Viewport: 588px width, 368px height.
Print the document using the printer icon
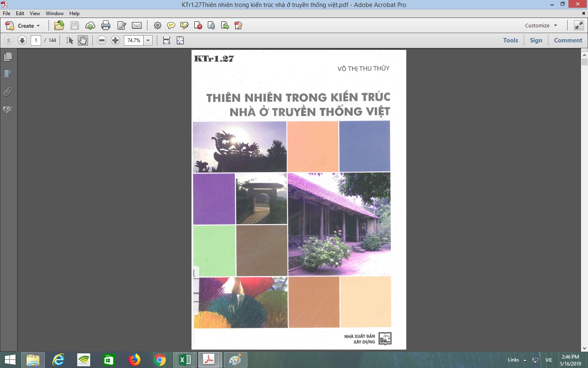[106, 26]
